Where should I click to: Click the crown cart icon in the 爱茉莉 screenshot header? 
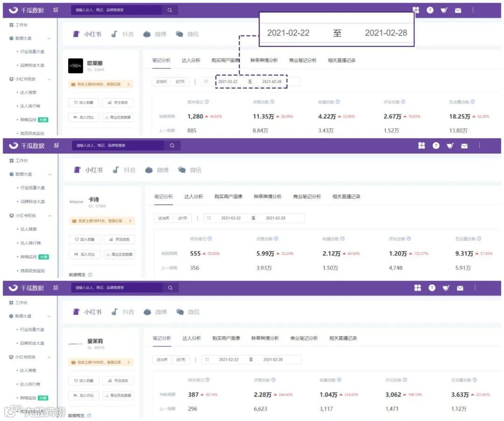(x=446, y=288)
